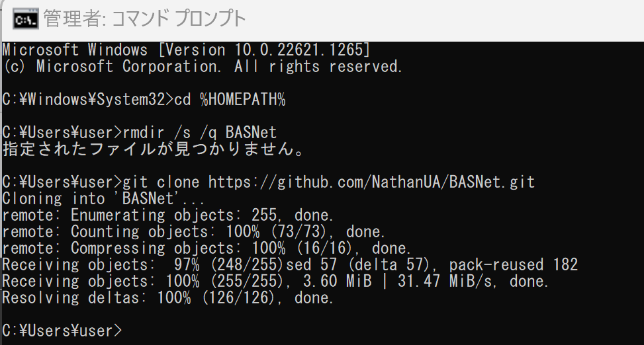Click the Microsoft Corporation copyright line
The width and height of the screenshot is (644, 345).
tap(203, 67)
